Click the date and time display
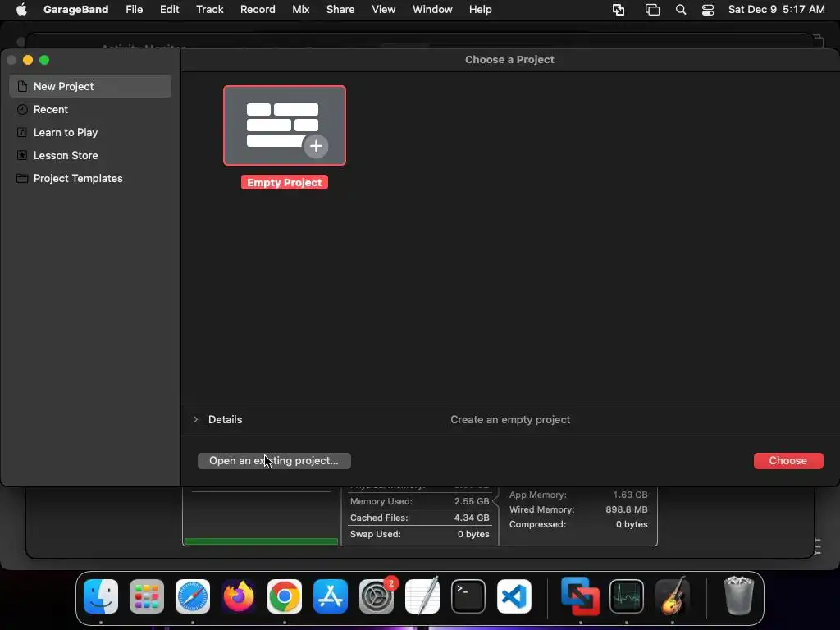Image resolution: width=840 pixels, height=630 pixels. coord(776,10)
